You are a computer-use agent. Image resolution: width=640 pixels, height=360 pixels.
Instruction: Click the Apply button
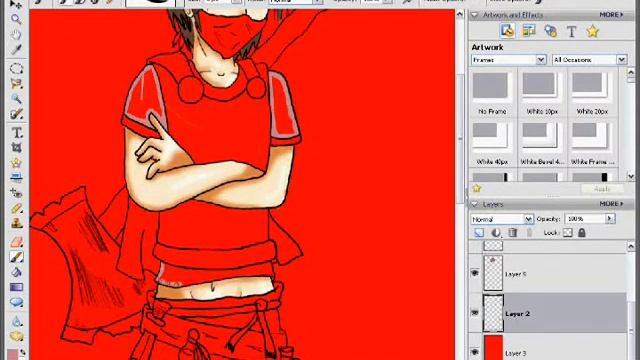click(602, 189)
